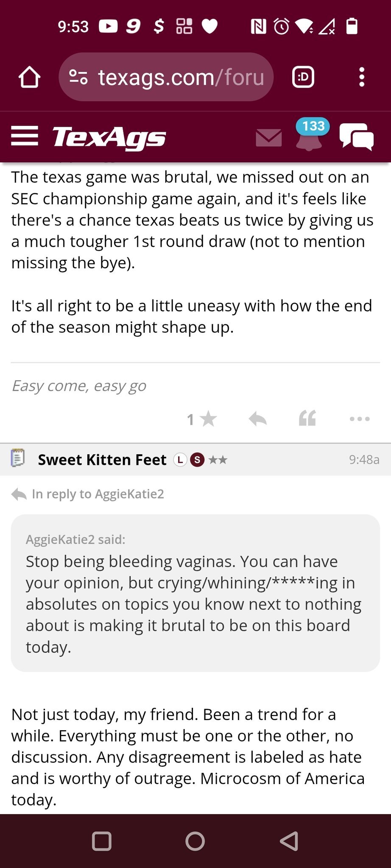Tap the texags.com address bar
This screenshot has height=868, width=391.
click(181, 77)
